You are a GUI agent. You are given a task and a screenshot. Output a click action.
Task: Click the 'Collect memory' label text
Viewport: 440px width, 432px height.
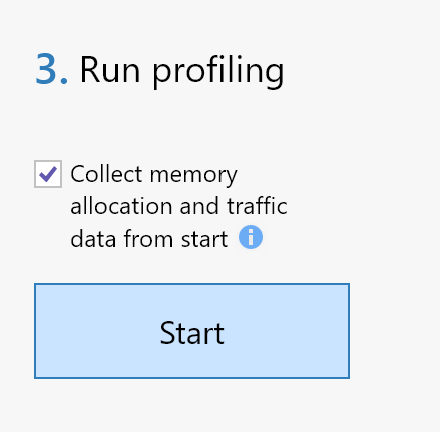point(154,175)
